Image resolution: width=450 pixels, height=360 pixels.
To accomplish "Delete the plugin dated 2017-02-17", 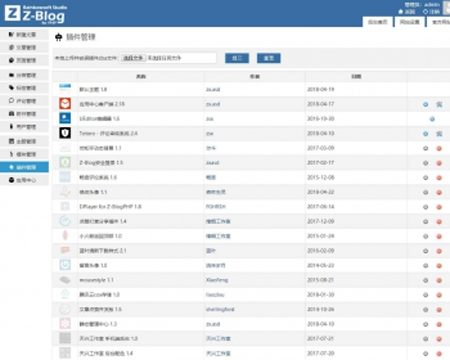I will 439,163.
